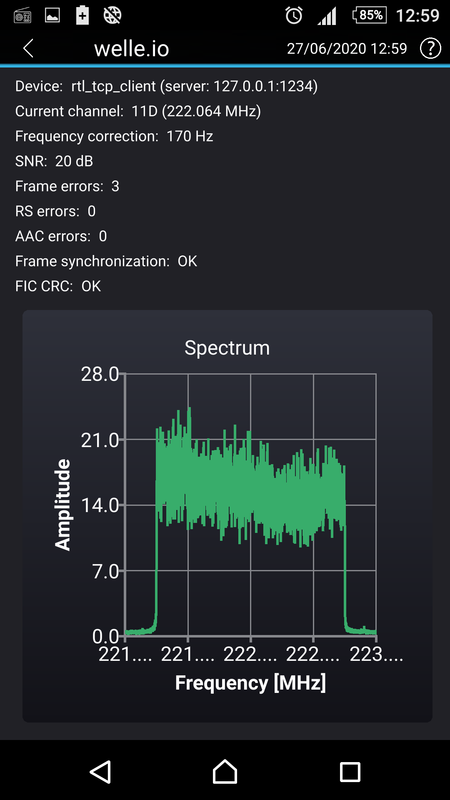Image resolution: width=450 pixels, height=800 pixels.
Task: Tap the alarm clock status icon
Action: pos(294,16)
